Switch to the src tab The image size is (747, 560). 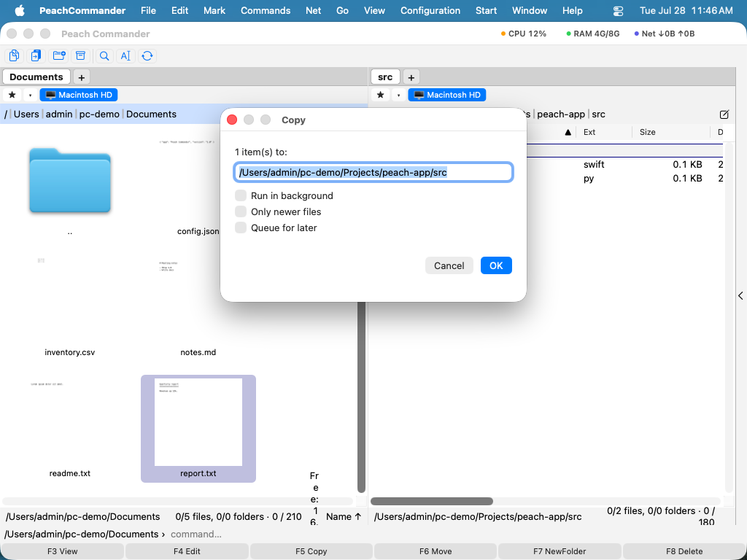(x=385, y=77)
